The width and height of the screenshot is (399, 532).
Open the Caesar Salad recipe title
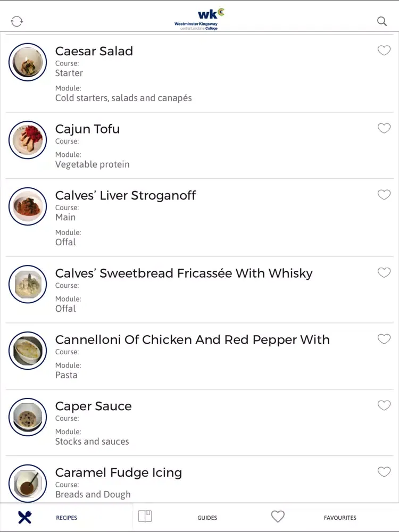click(94, 51)
